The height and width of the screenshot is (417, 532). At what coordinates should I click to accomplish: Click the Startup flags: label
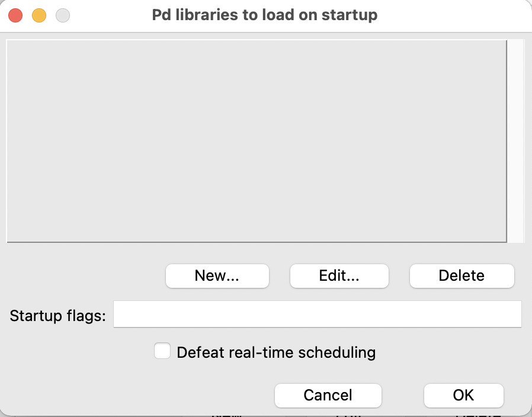pos(57,316)
